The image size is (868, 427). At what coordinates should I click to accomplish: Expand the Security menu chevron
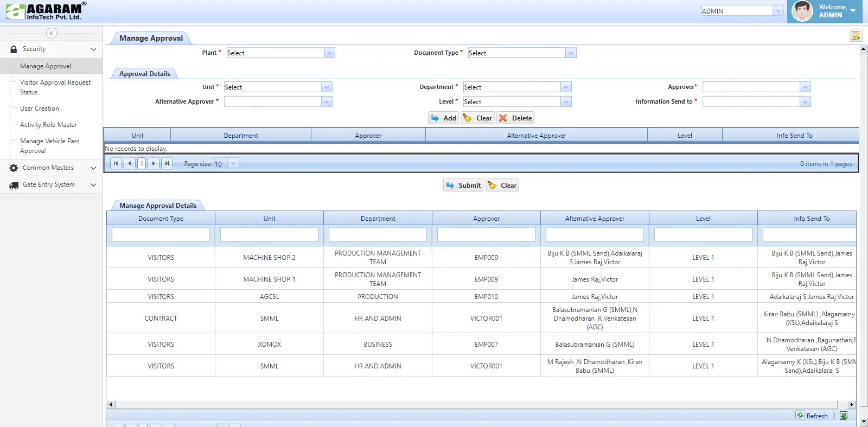(93, 49)
